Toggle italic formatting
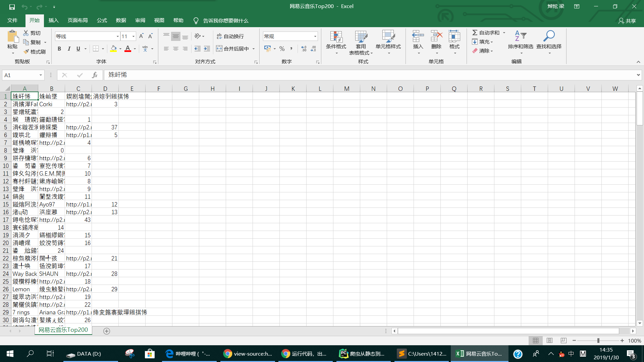Image resolution: width=644 pixels, height=362 pixels. pyautogui.click(x=69, y=49)
